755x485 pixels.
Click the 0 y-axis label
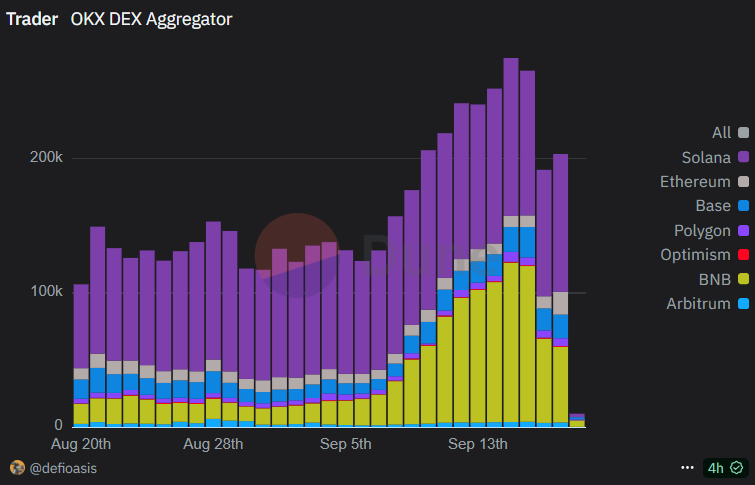pos(58,425)
